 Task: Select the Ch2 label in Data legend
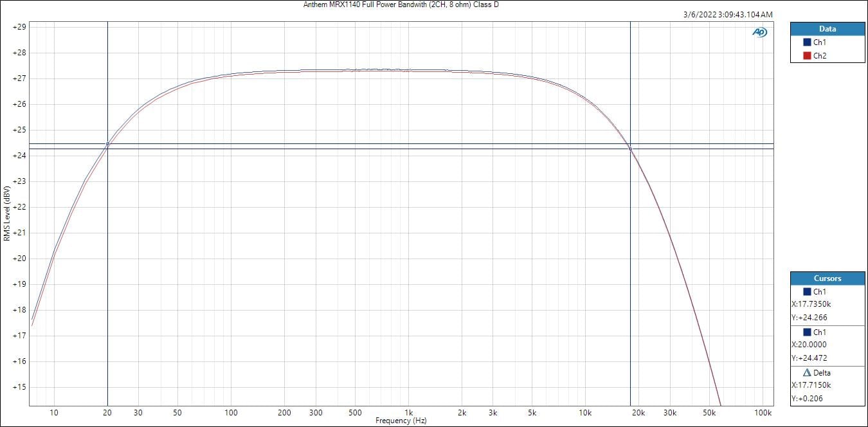coord(820,56)
